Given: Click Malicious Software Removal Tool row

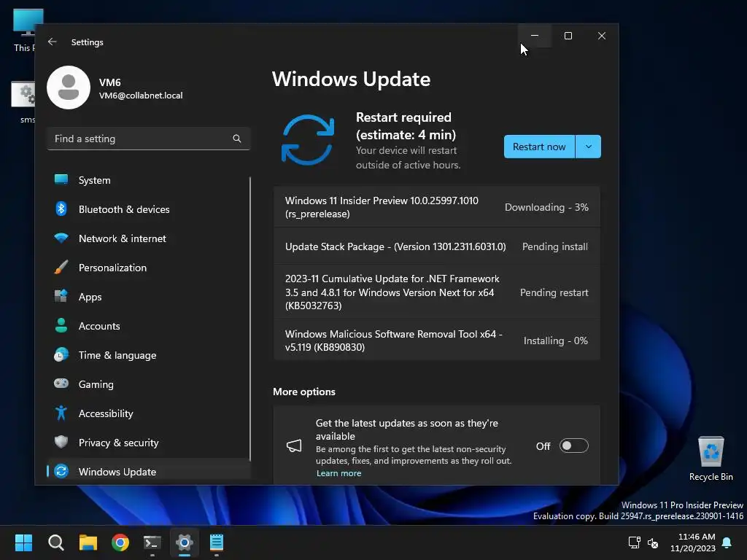Looking at the screenshot, I should [x=436, y=341].
